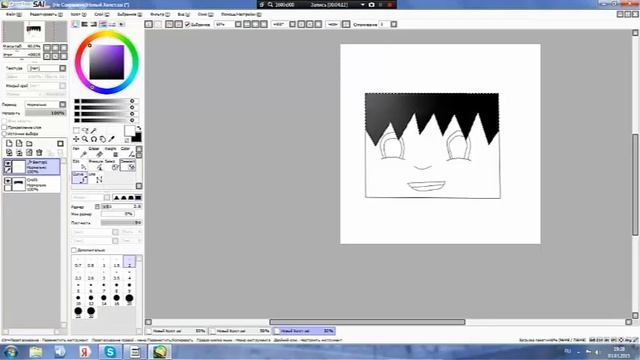Enable the Дополнительно advanced settings checkbox
The width and height of the screenshot is (640, 360).
(74, 250)
